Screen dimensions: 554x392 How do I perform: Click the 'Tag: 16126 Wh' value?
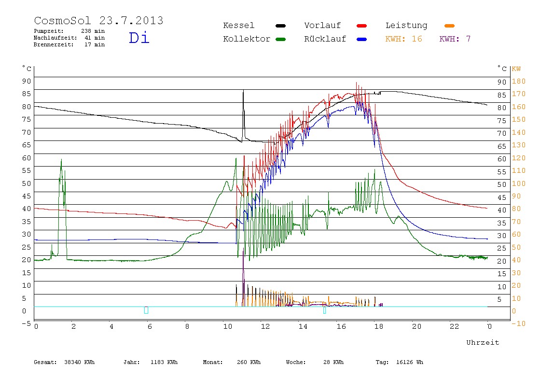(x=400, y=362)
